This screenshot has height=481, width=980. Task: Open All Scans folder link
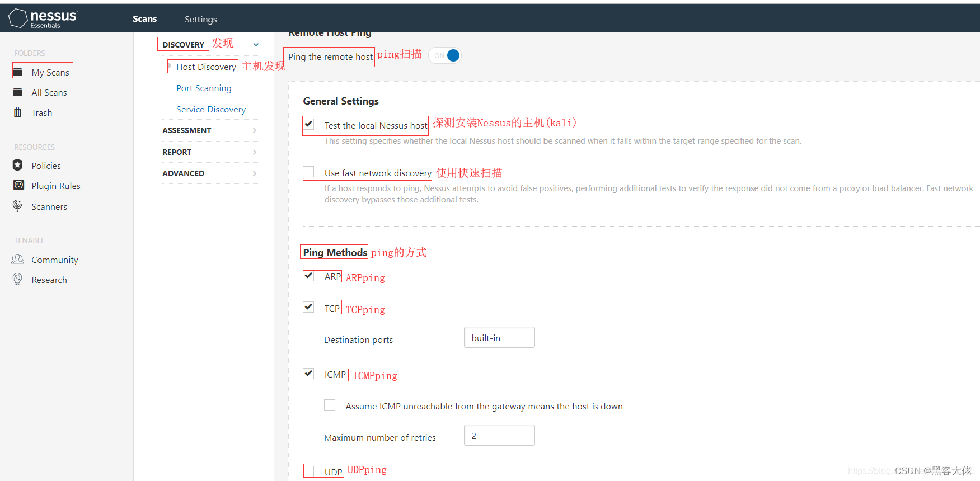click(49, 92)
